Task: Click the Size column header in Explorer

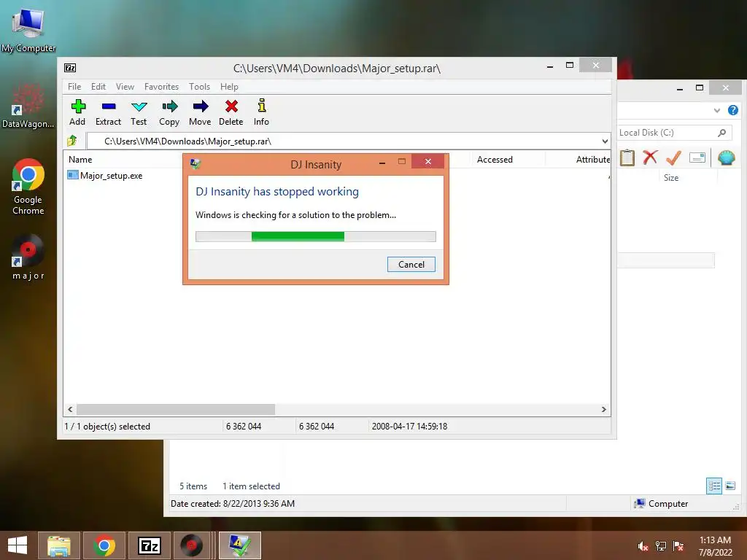Action: [x=671, y=178]
